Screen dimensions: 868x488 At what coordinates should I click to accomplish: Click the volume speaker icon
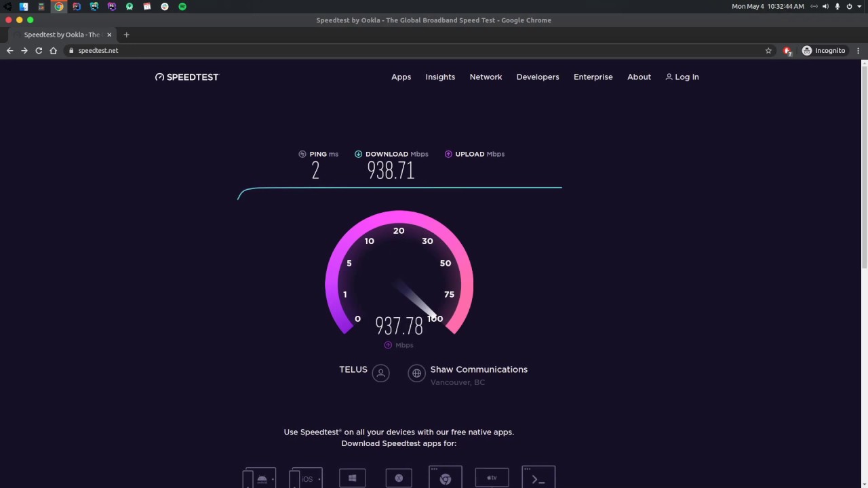click(x=825, y=7)
